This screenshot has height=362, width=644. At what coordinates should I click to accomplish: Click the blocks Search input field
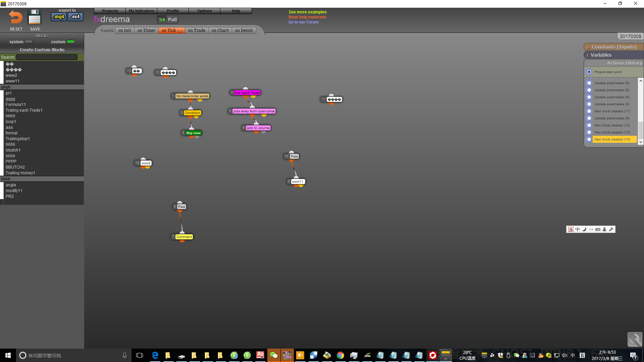[x=47, y=57]
